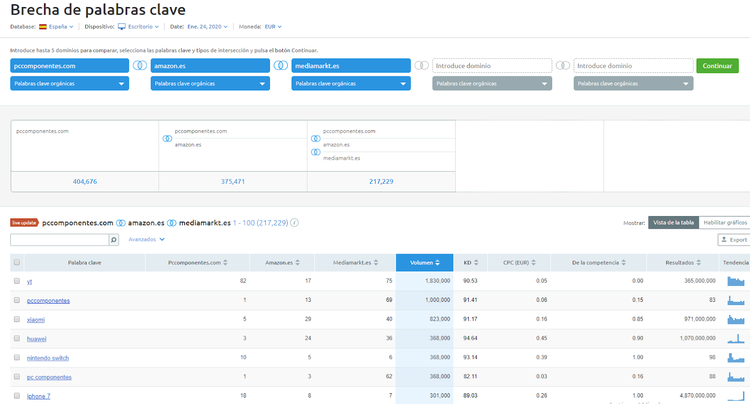Check the checkbox for keyword pccomponentes
The height and width of the screenshot is (404, 750).
pyautogui.click(x=17, y=300)
